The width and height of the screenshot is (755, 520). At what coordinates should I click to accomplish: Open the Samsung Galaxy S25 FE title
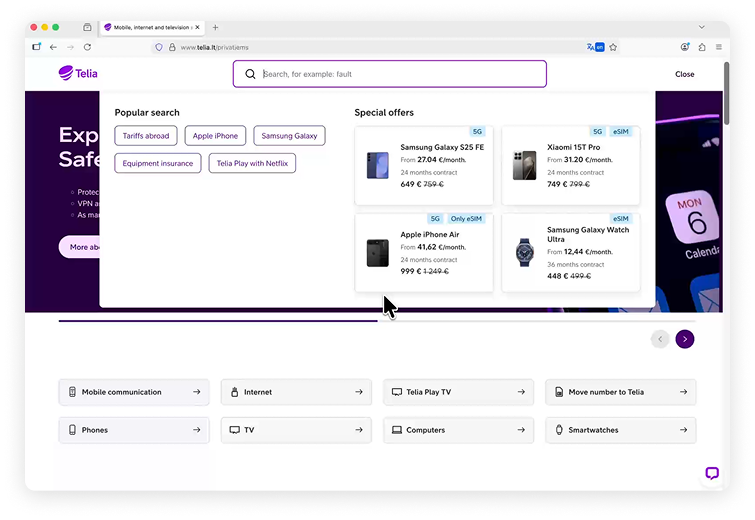442,147
